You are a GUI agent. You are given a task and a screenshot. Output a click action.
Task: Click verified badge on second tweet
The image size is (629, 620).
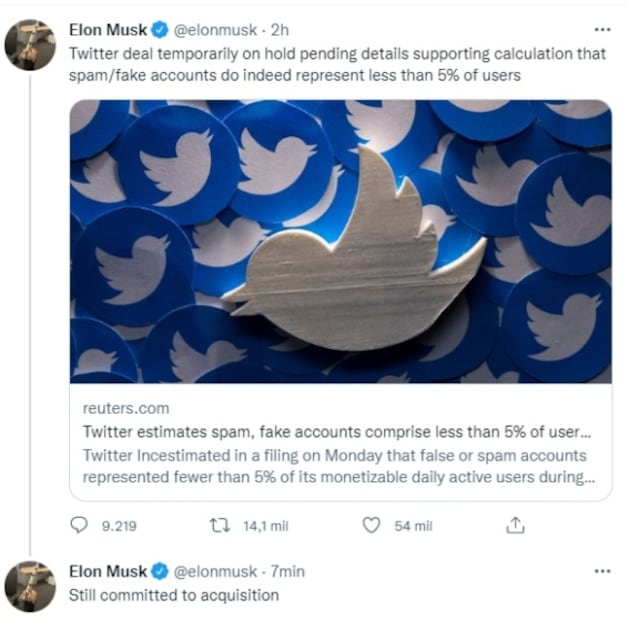[157, 571]
